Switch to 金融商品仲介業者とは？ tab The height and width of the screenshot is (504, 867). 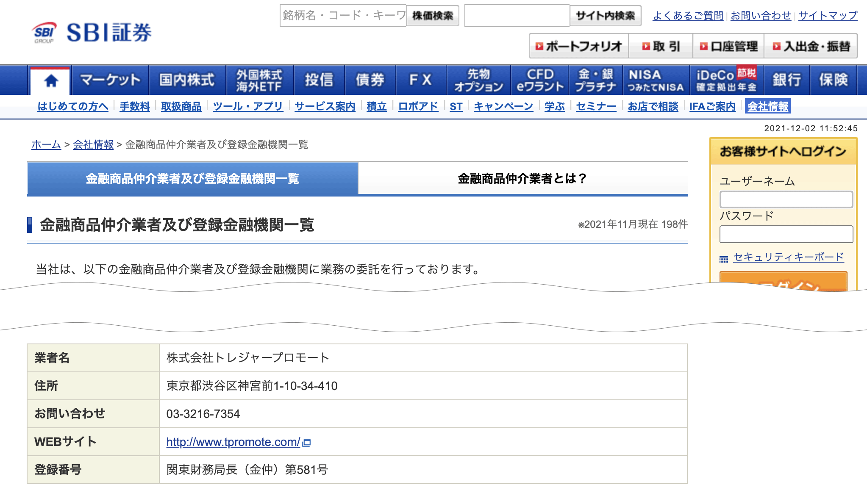(522, 178)
